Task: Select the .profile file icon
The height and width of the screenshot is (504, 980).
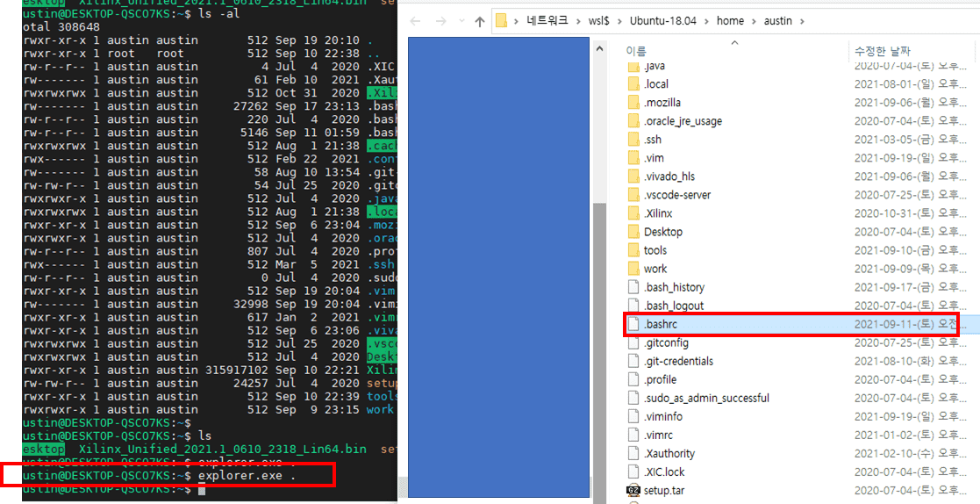Action: coord(633,379)
